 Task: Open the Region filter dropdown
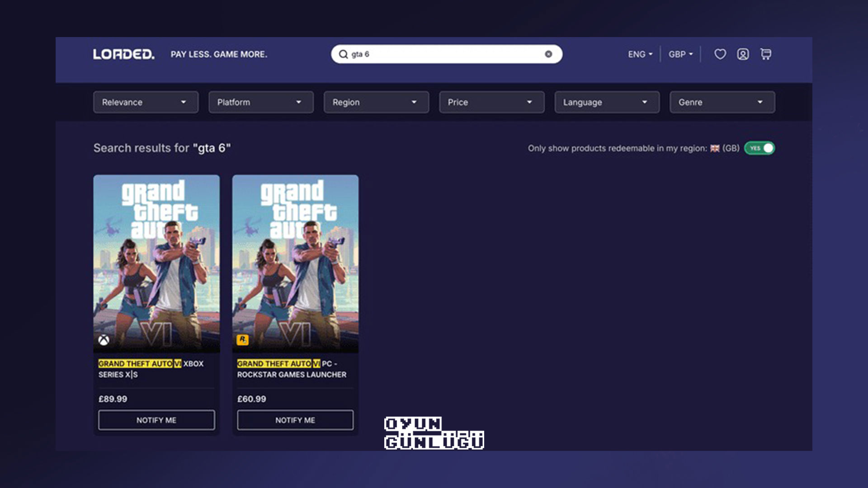tap(376, 102)
